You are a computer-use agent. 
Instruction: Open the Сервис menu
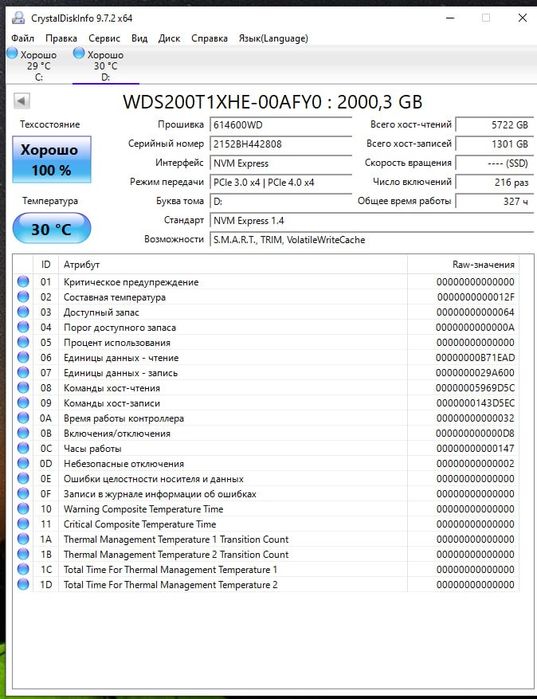click(104, 38)
